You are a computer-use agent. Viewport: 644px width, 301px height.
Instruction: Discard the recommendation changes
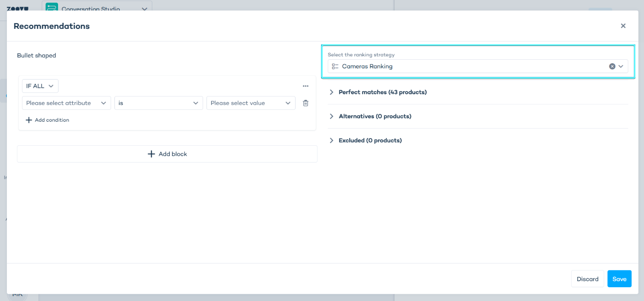point(587,279)
